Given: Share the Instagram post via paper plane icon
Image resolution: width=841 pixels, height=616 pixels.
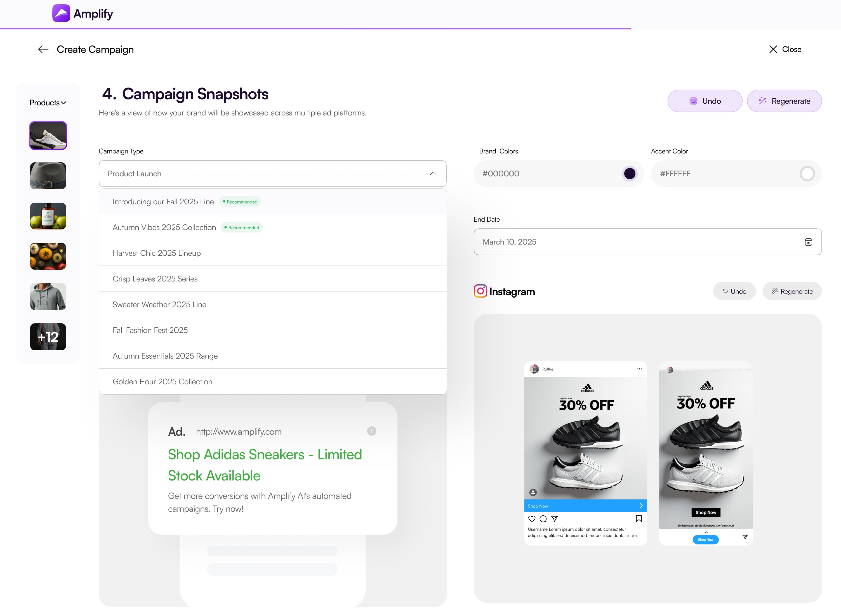Looking at the screenshot, I should point(555,519).
